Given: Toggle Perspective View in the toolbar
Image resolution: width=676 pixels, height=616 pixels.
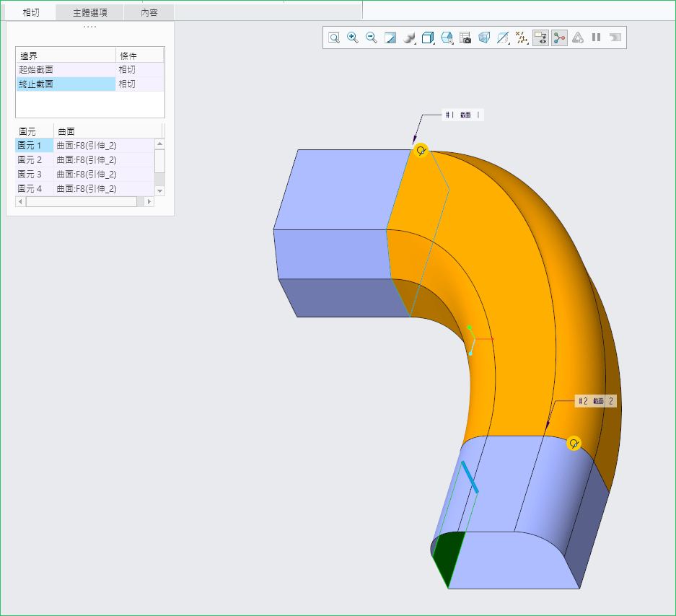Looking at the screenshot, I should tap(484, 38).
